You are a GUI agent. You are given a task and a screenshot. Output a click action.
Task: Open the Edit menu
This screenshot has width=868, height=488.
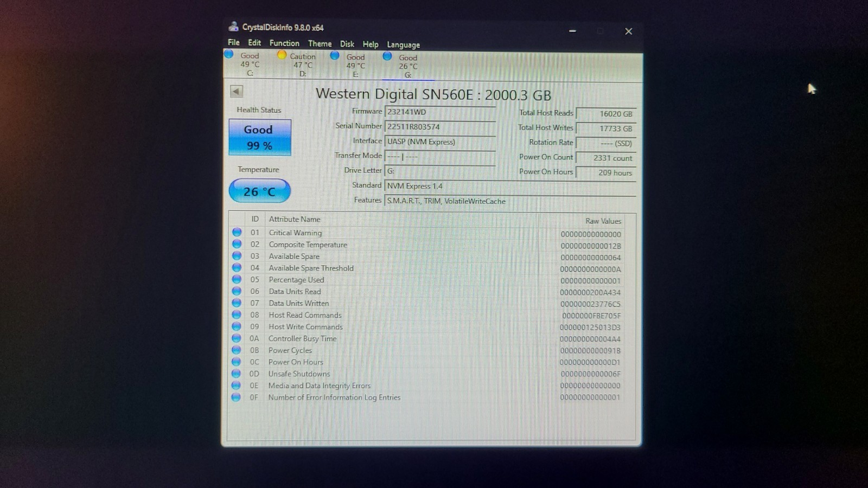[254, 43]
